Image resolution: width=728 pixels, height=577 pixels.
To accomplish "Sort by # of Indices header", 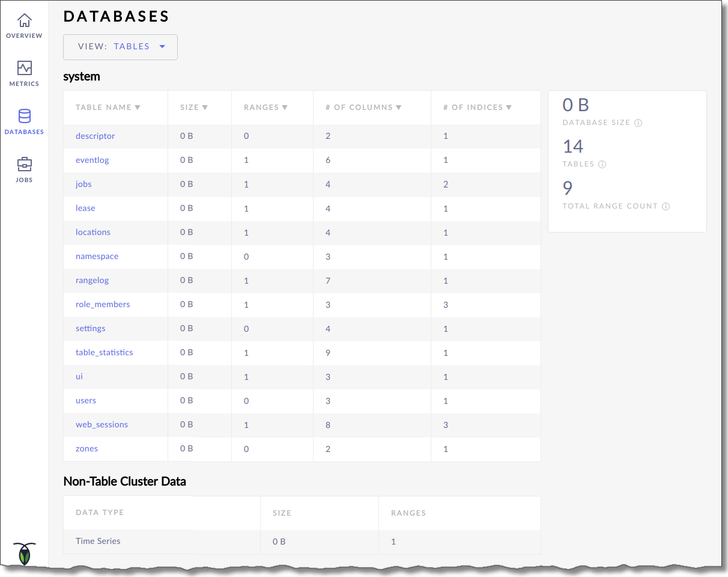I will (477, 108).
